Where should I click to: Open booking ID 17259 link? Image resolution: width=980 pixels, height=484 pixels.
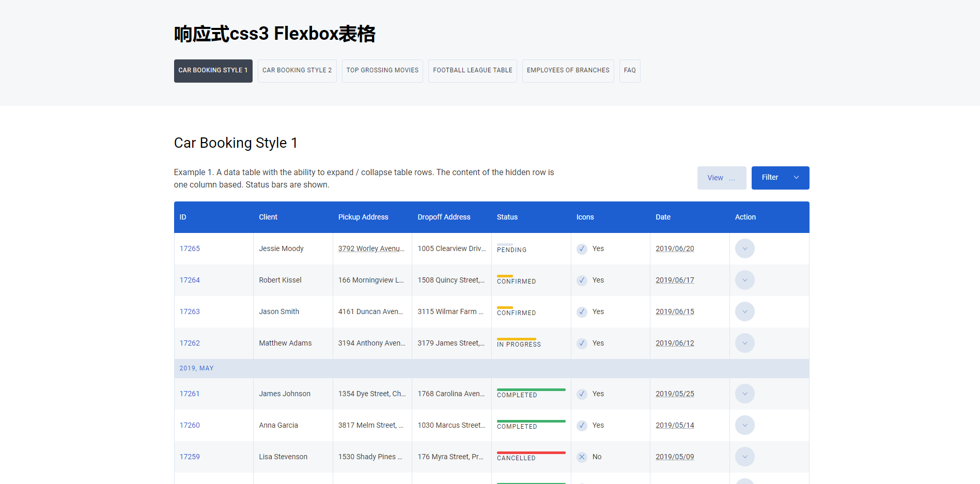pos(190,457)
